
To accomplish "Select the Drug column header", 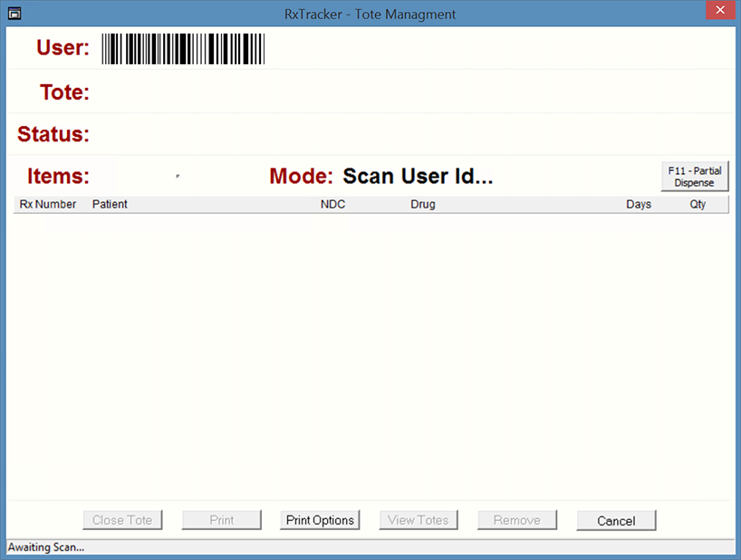I will coord(422,205).
